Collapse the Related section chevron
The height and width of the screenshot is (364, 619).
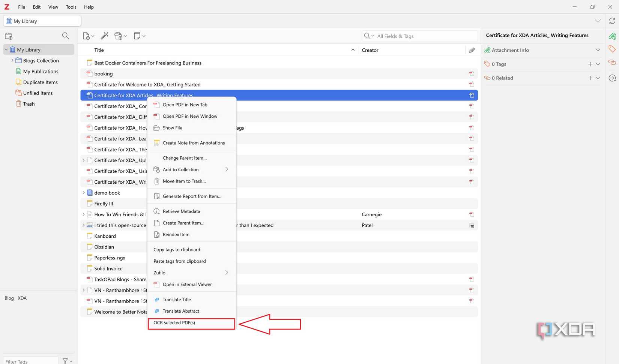click(x=598, y=78)
